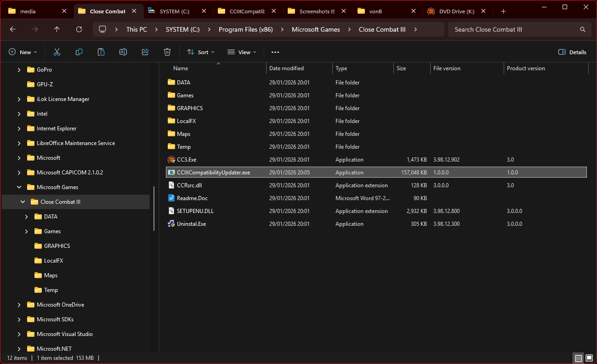Select Microsoft CAPICOM 2.1.0.2 in tree

tap(70, 173)
